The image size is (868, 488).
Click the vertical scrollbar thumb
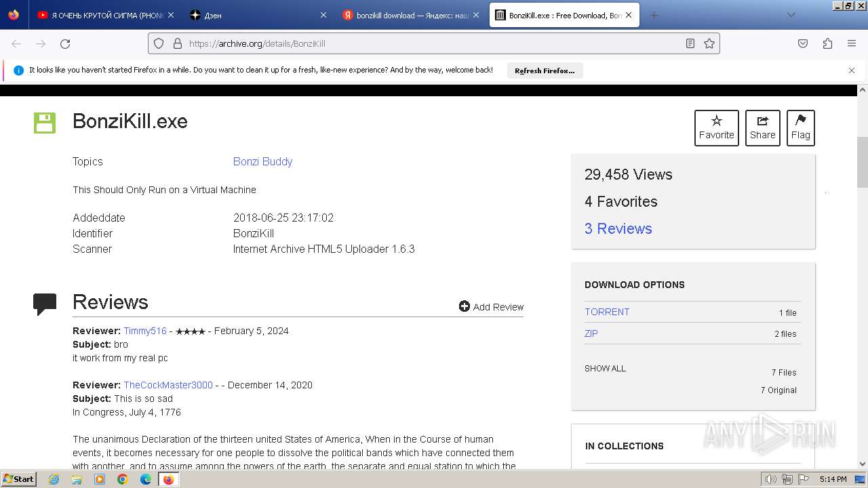pos(863,162)
